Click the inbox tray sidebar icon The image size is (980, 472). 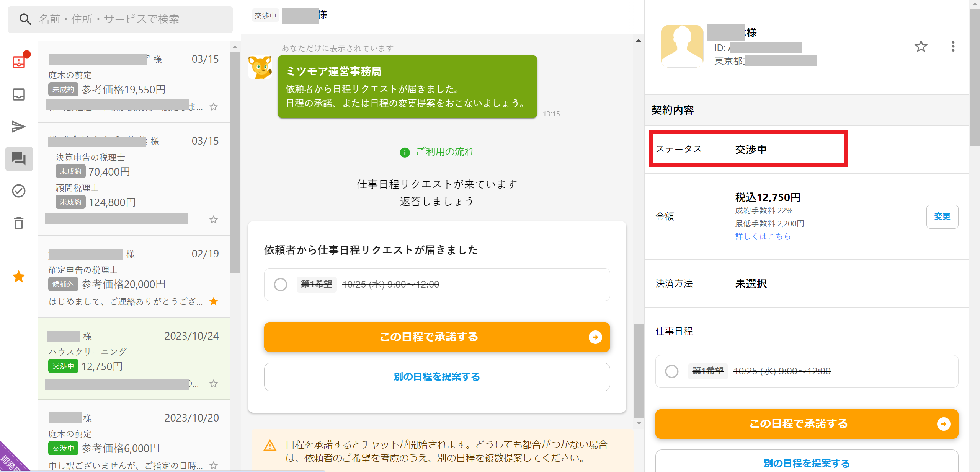click(19, 94)
